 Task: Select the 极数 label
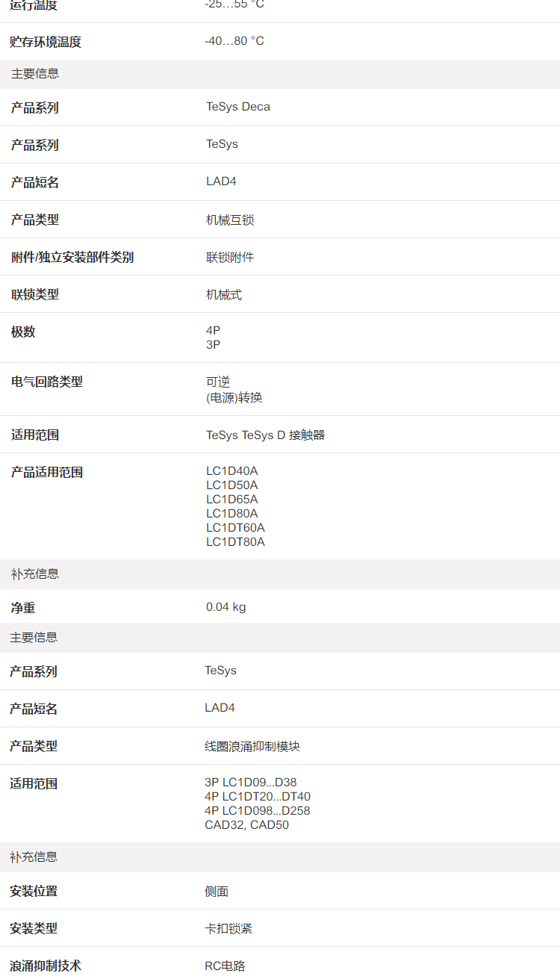point(22,332)
